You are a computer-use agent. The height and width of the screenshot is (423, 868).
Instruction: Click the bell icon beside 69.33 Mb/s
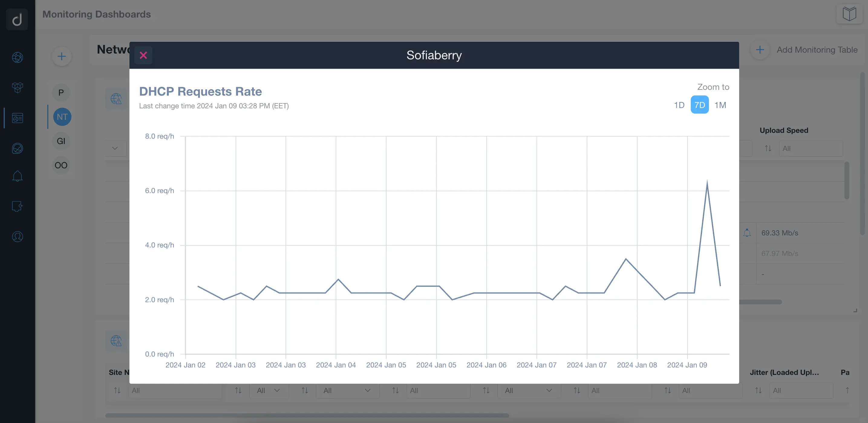pos(747,233)
